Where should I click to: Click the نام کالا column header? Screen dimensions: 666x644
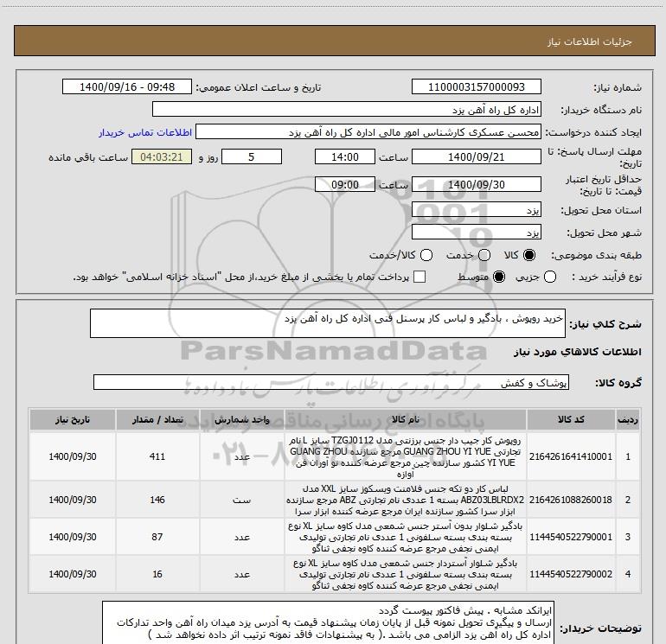point(406,419)
